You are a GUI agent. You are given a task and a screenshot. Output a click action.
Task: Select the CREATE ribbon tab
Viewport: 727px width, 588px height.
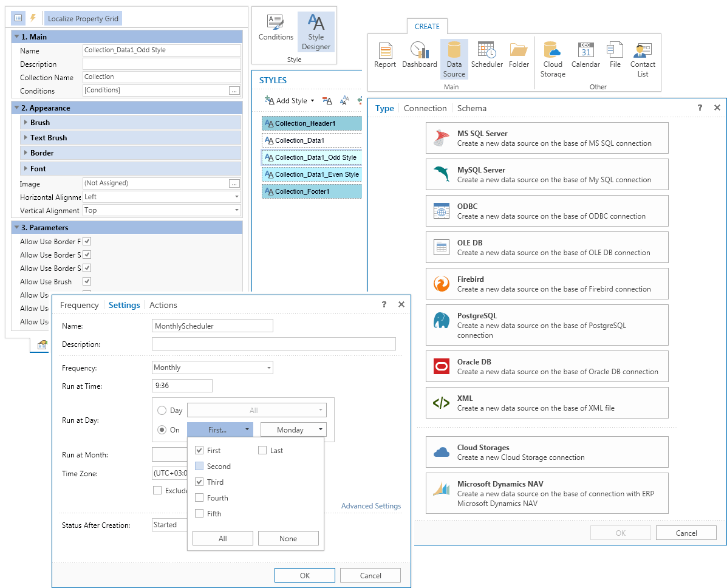pyautogui.click(x=427, y=27)
